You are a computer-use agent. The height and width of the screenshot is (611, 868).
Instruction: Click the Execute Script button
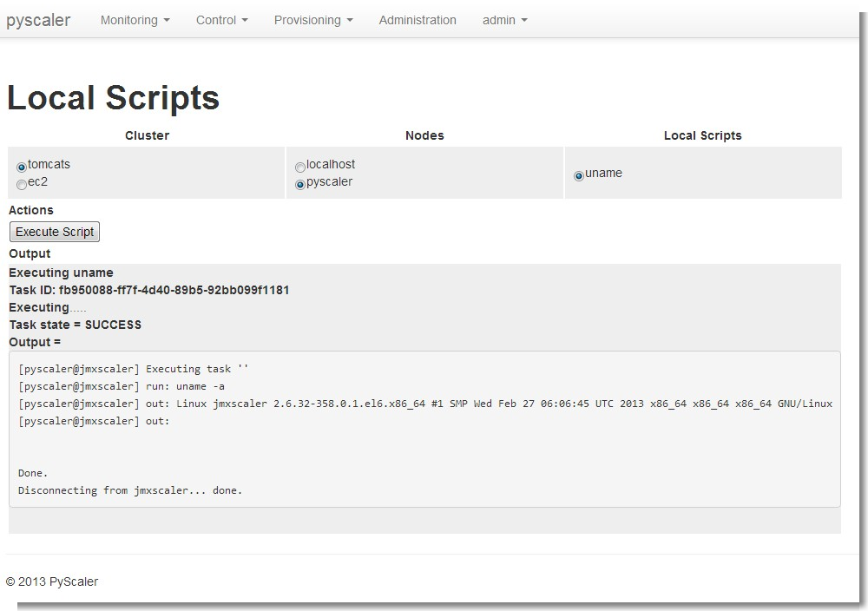(x=55, y=232)
